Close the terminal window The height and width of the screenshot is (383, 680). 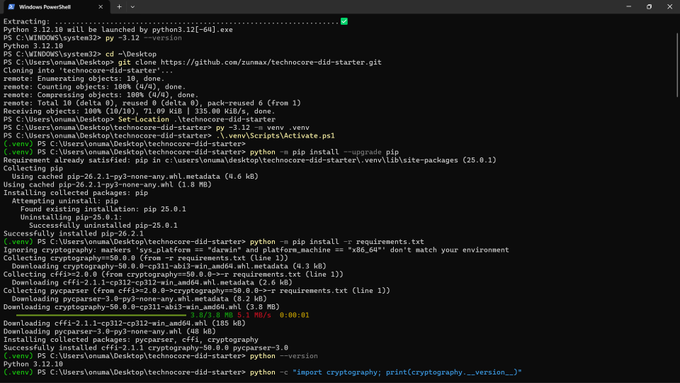point(670,7)
